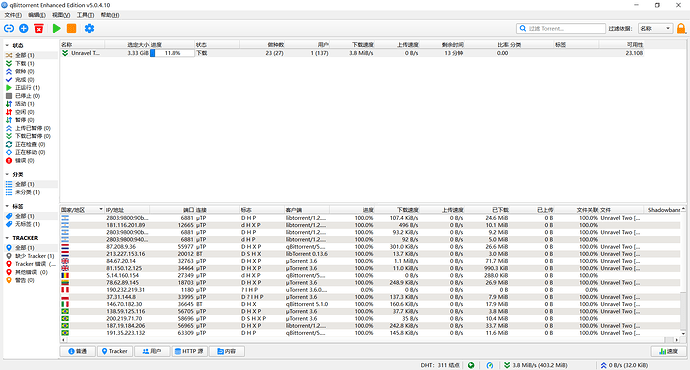The height and width of the screenshot is (370, 690).
Task: Click the red delete torrent toolbar icon
Action: coord(39,29)
